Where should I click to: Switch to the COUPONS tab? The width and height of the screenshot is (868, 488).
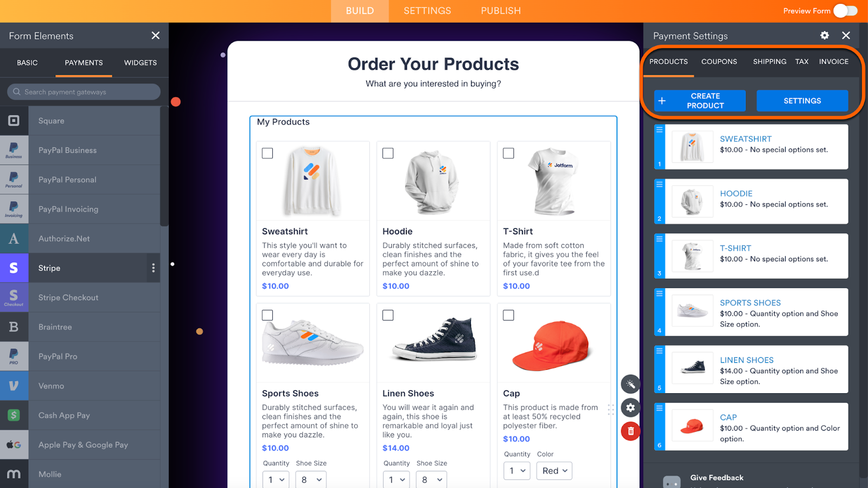coord(719,62)
